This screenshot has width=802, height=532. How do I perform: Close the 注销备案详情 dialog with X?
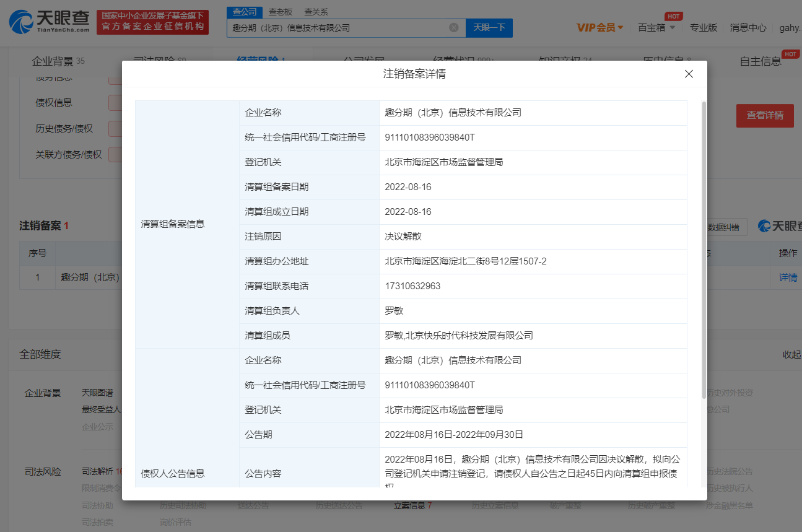[x=689, y=74]
